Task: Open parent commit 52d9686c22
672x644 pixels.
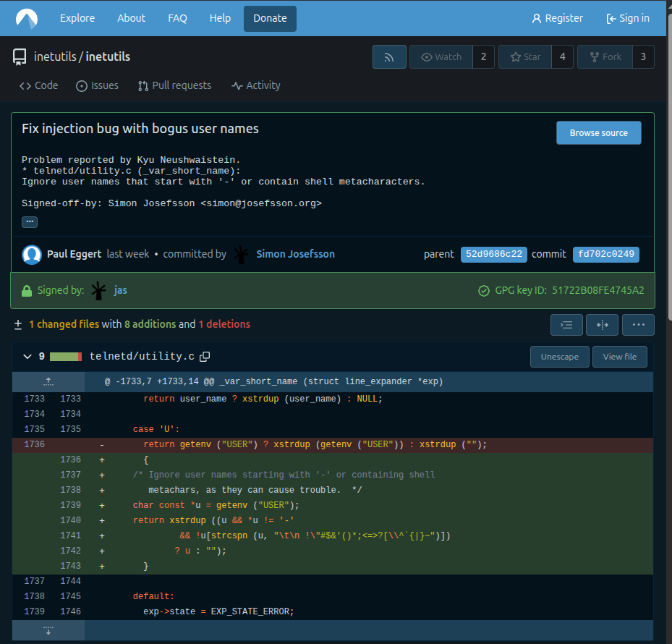Action: tap(493, 254)
